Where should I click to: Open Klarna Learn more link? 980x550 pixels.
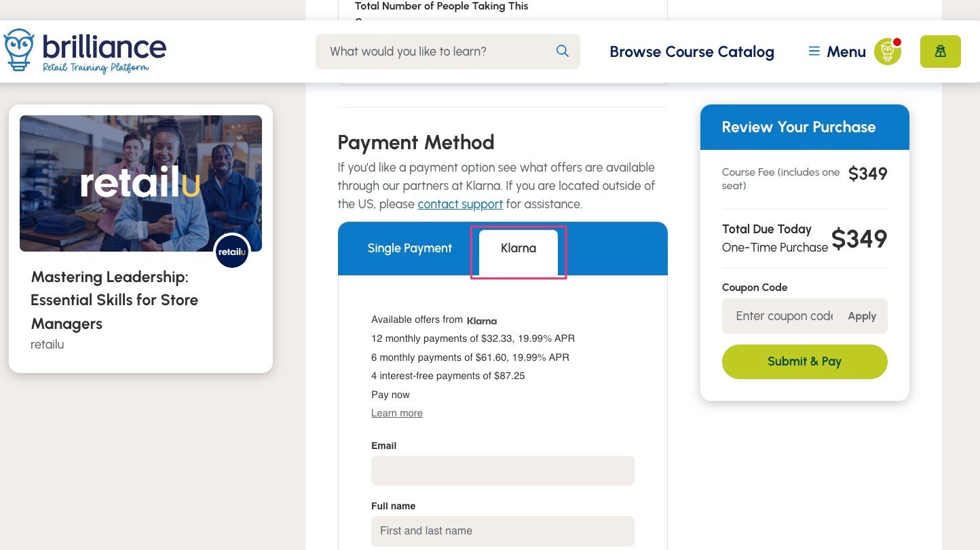(397, 413)
